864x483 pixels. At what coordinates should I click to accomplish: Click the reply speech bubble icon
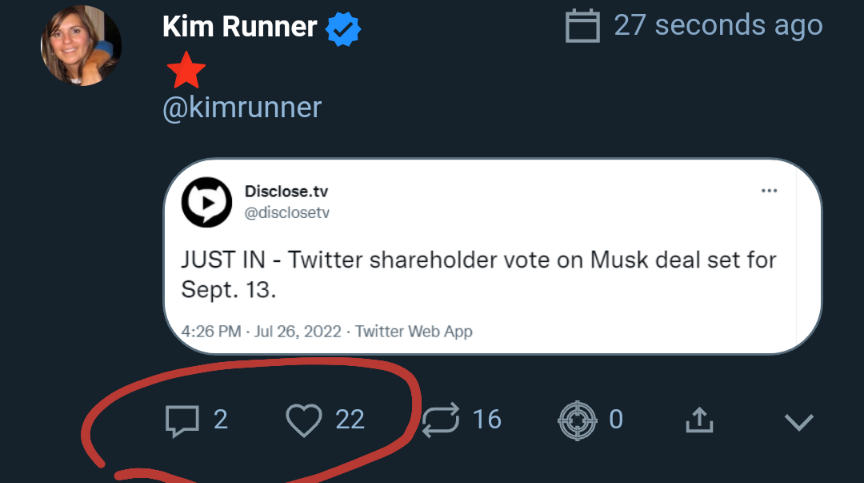[x=181, y=420]
